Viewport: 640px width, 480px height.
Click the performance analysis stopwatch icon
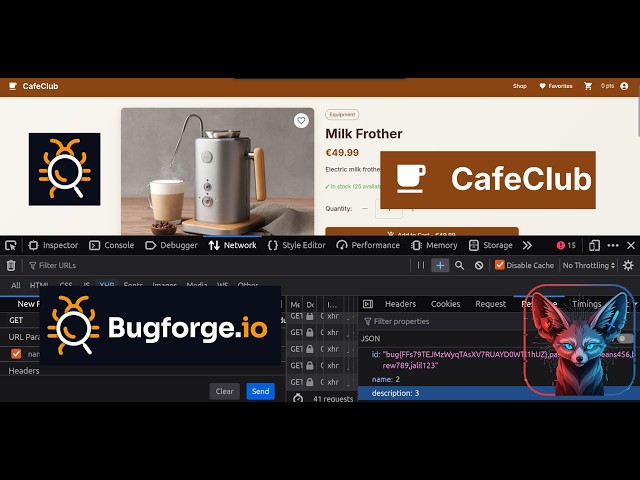(298, 398)
